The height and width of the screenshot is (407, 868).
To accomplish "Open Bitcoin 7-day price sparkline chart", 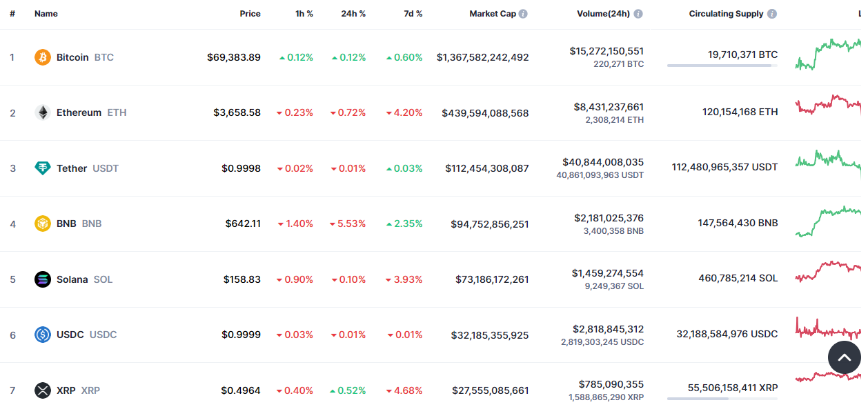I will click(828, 54).
